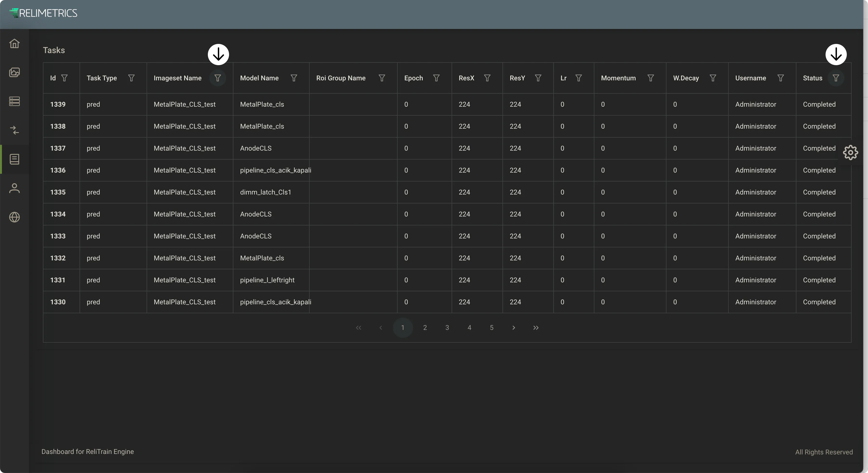Select task Id 1339
The width and height of the screenshot is (868, 473).
[x=58, y=104]
